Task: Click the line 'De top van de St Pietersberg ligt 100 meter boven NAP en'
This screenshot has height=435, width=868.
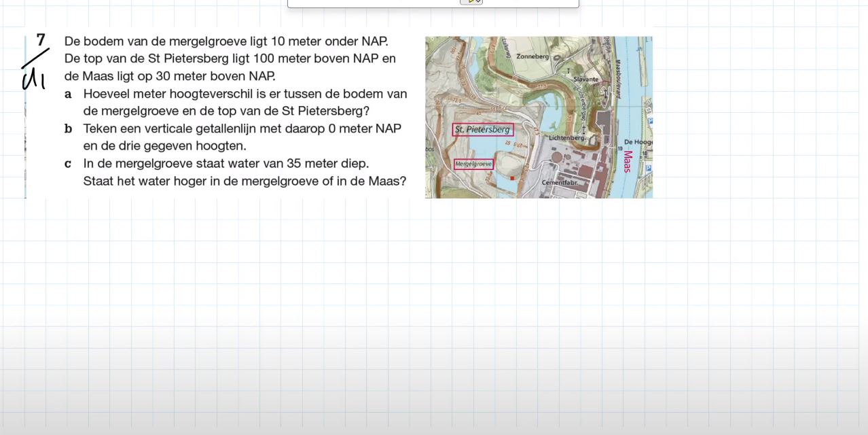Action: [230, 58]
